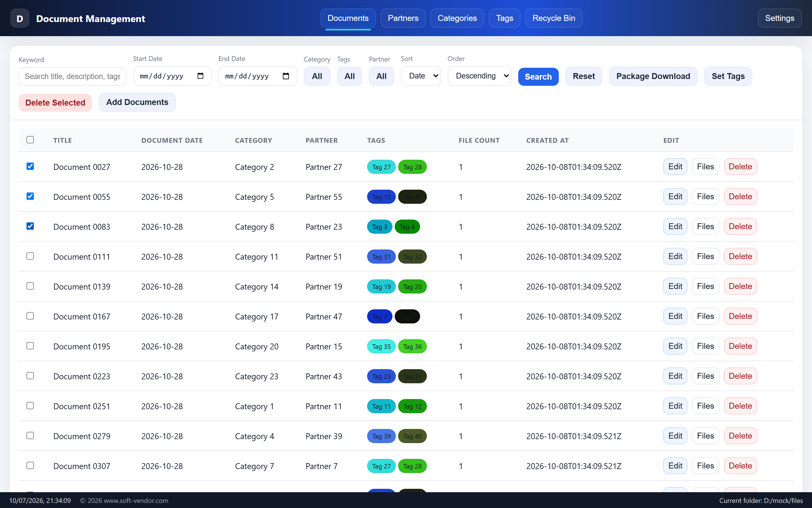
Task: Open the Start Date calendar picker icon
Action: tap(200, 76)
